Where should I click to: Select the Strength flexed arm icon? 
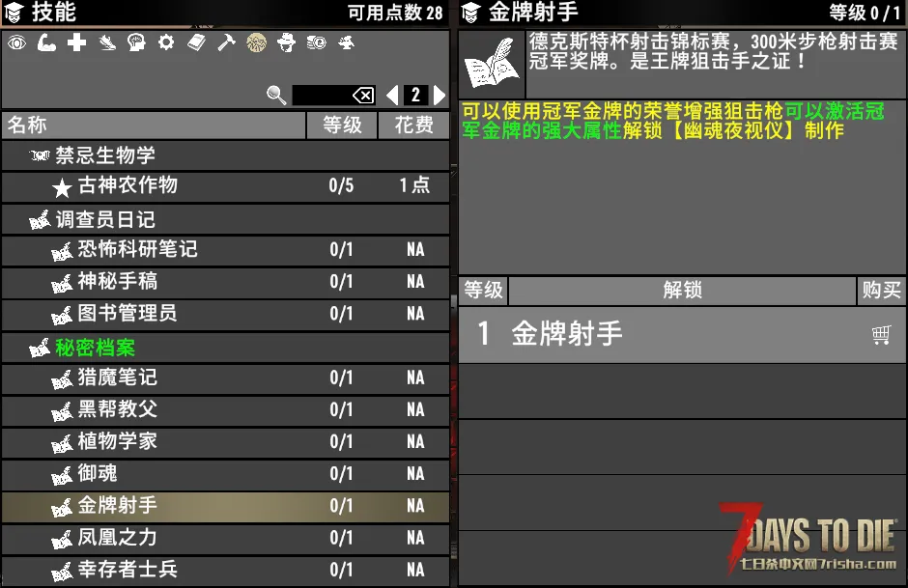(46, 42)
